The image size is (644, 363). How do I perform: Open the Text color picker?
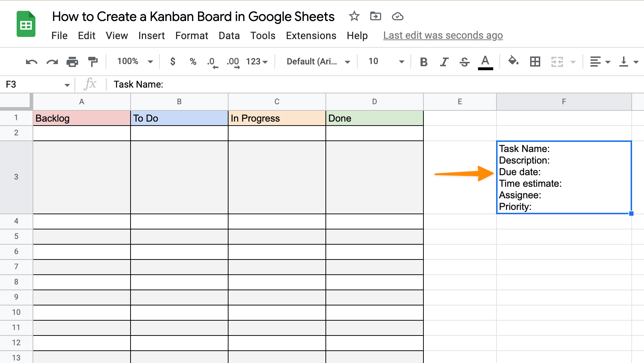(486, 62)
